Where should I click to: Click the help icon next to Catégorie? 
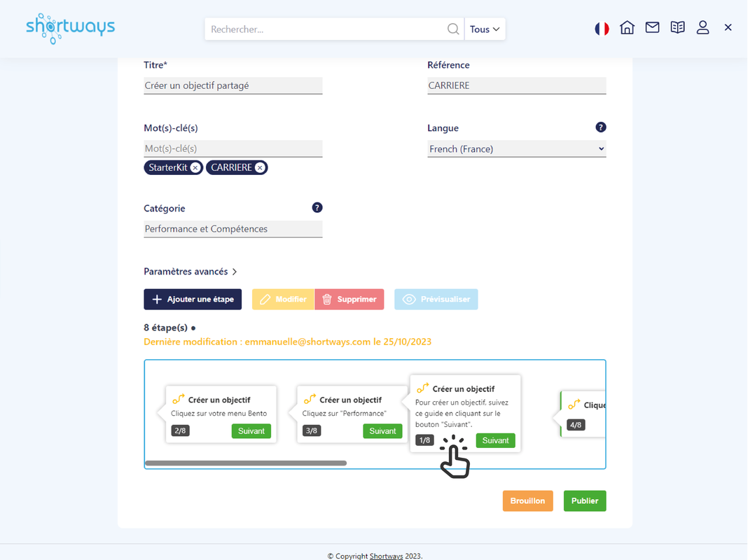(317, 208)
